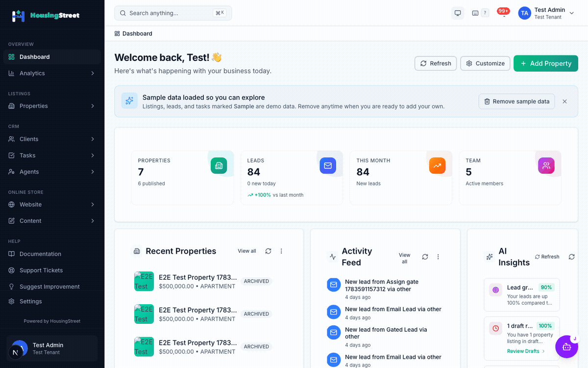This screenshot has height=368, width=588.
Task: Click the 100% draft reminder badge
Action: coord(545,326)
